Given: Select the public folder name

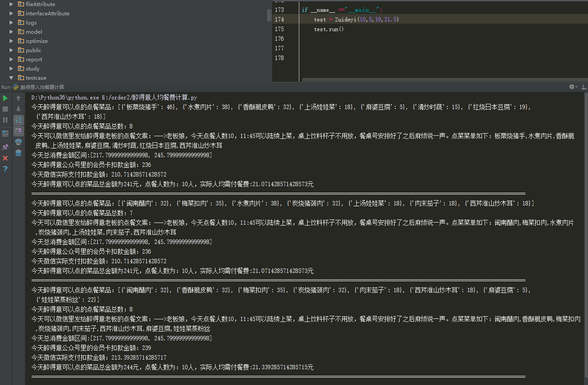Looking at the screenshot, I should [33, 50].
